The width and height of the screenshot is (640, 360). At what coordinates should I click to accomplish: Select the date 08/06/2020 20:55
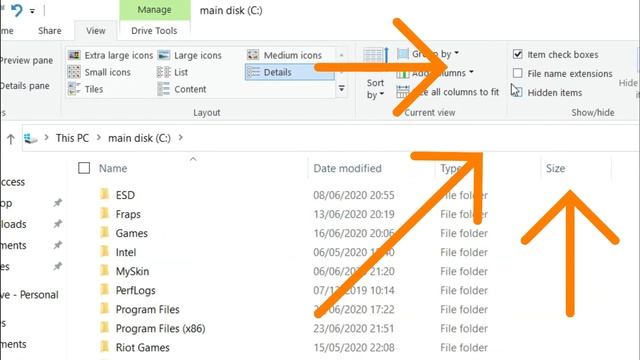[354, 195]
